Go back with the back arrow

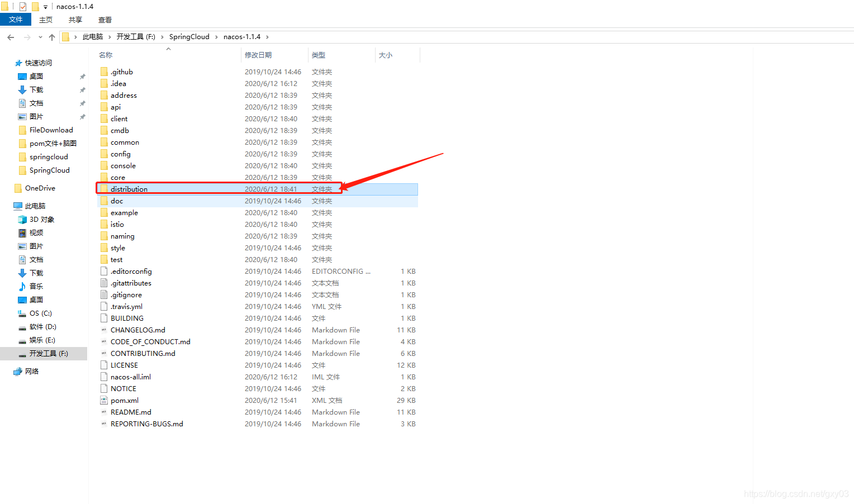tap(11, 37)
